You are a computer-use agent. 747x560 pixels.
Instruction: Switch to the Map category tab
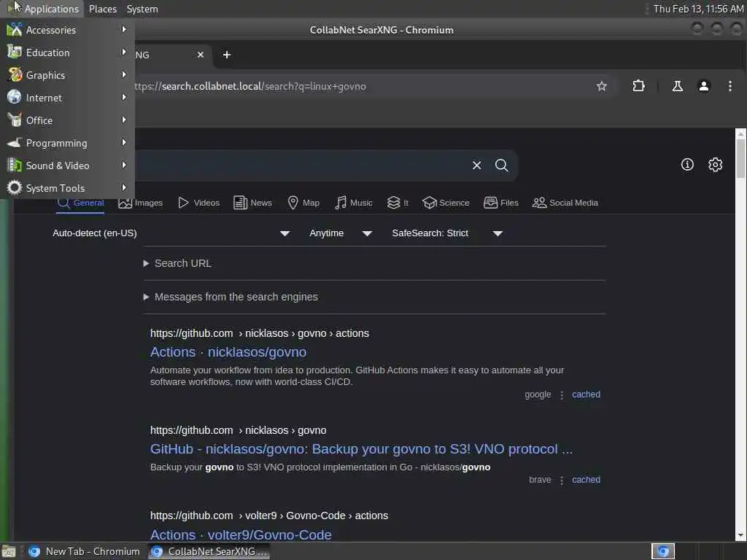pyautogui.click(x=303, y=203)
